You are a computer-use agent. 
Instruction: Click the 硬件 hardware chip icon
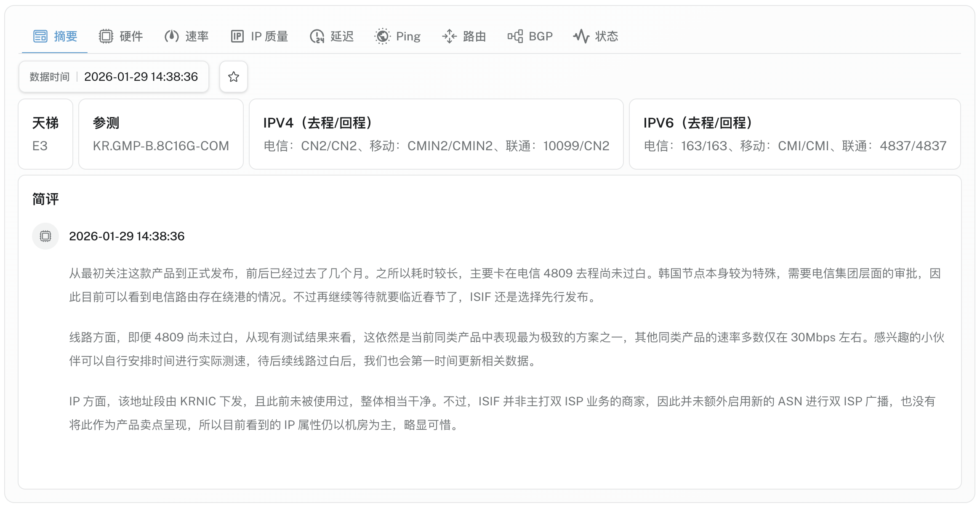coord(106,37)
